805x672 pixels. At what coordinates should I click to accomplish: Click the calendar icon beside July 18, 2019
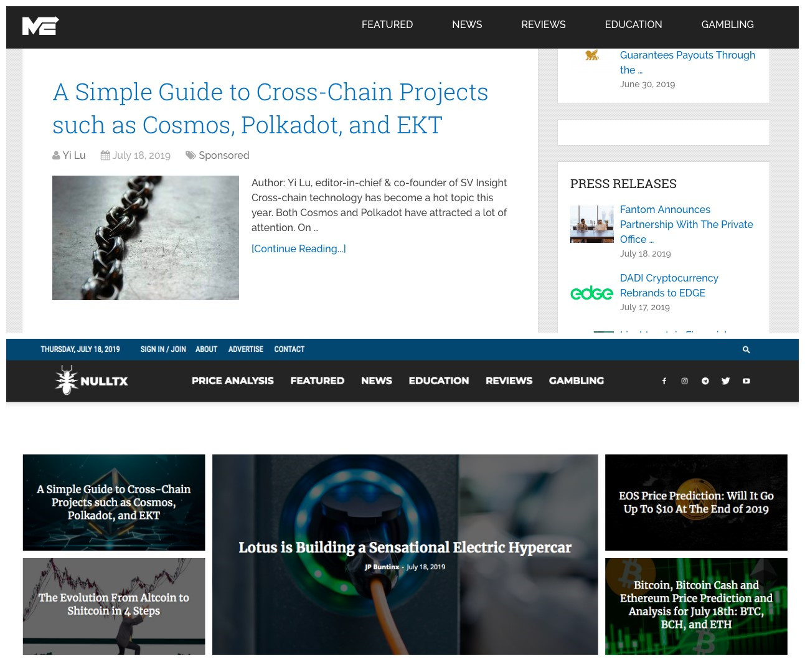coord(105,156)
